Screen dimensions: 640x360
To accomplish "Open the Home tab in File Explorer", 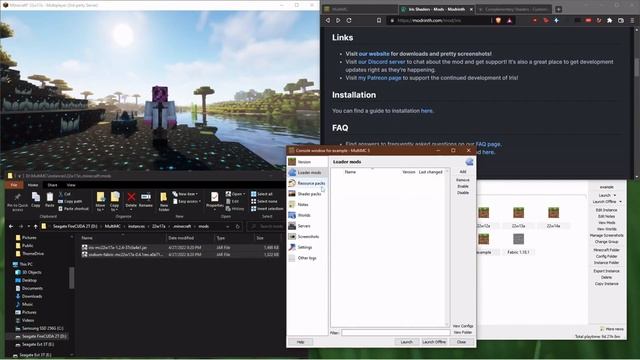I will (33, 185).
